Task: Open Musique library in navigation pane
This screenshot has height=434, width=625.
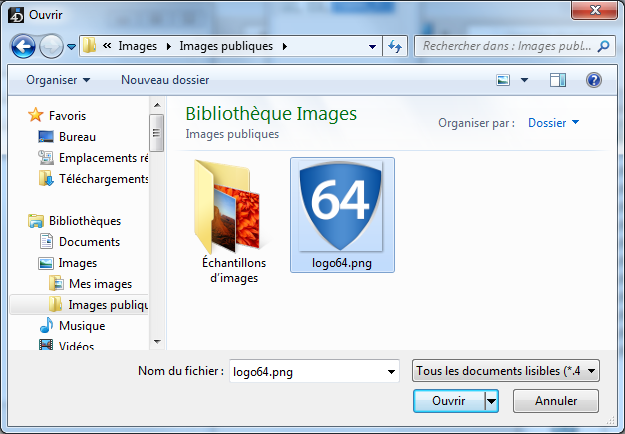Action: tap(81, 326)
